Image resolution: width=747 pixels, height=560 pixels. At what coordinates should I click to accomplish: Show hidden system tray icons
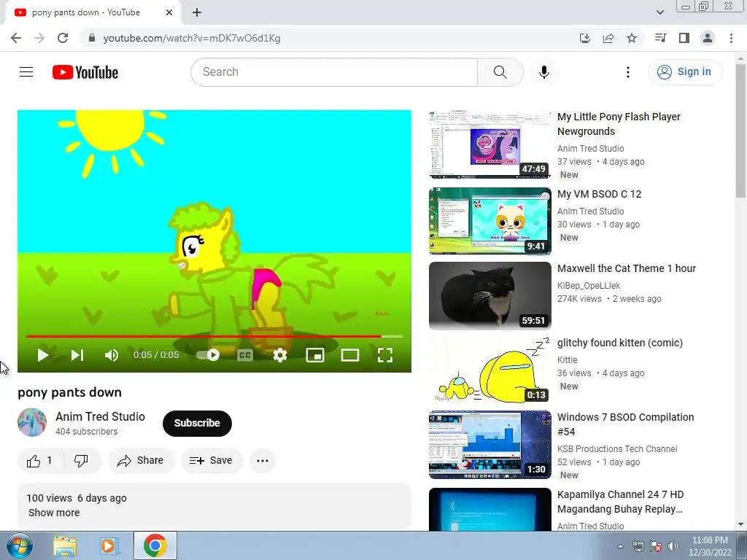click(x=620, y=547)
